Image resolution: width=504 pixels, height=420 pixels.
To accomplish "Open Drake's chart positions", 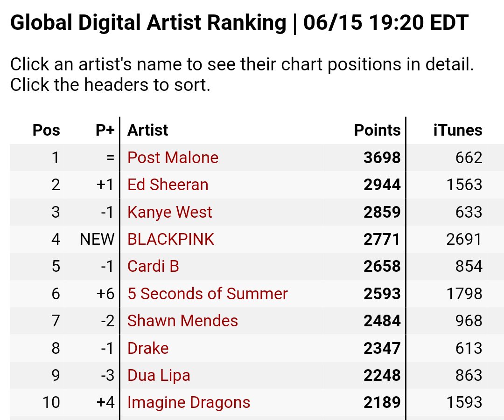I will [148, 348].
